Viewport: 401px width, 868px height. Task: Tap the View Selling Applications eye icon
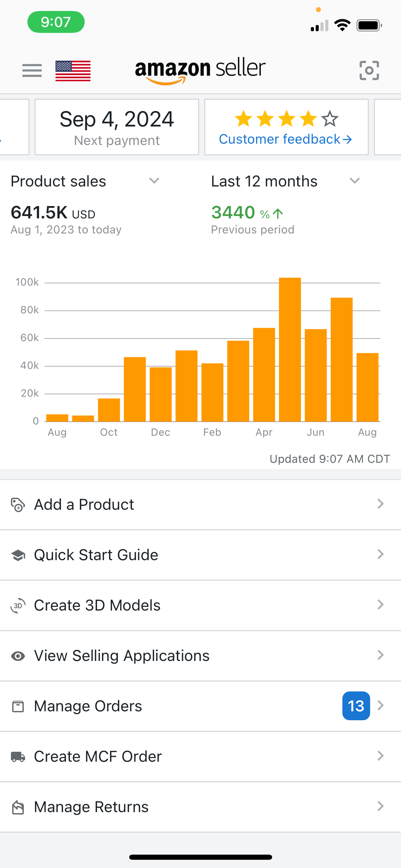(x=18, y=656)
